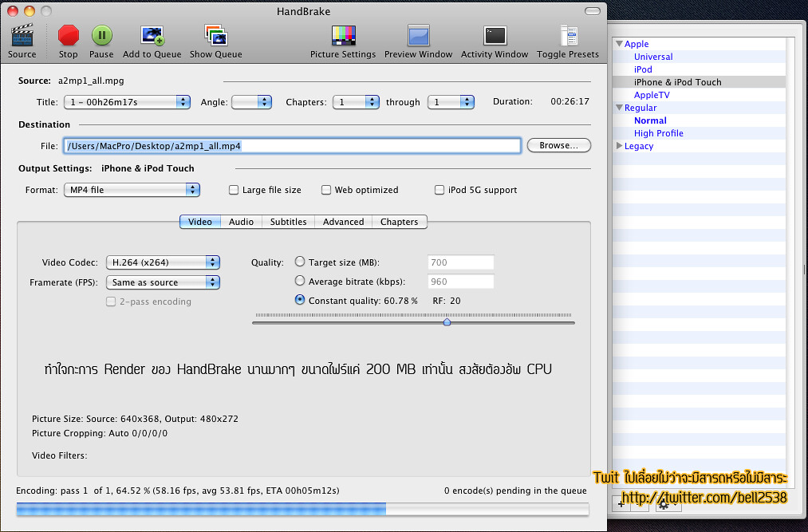Click the RF: 20 value
Viewport: 808px width, 532px height.
[446, 301]
